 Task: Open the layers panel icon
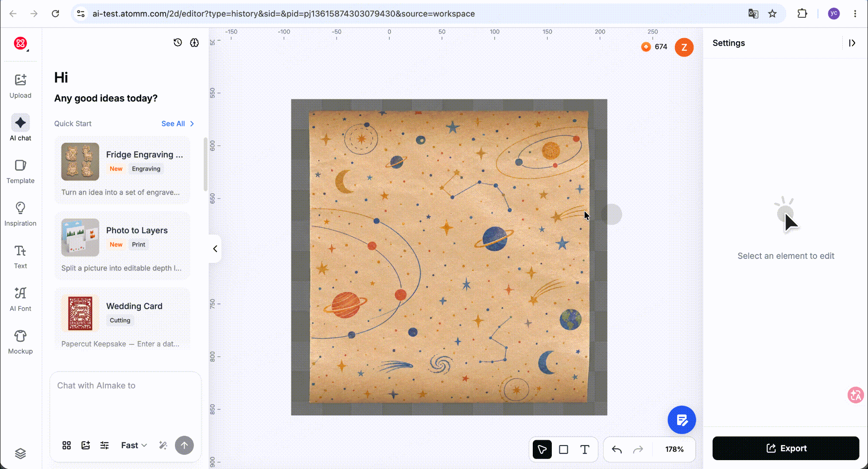[x=20, y=453]
